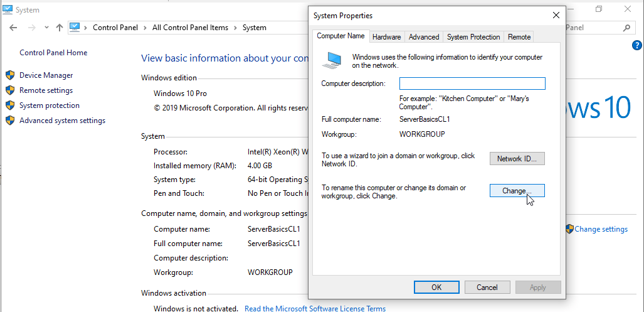This screenshot has height=312, width=644.
Task: Click the System protection shield icon
Action: point(10,105)
